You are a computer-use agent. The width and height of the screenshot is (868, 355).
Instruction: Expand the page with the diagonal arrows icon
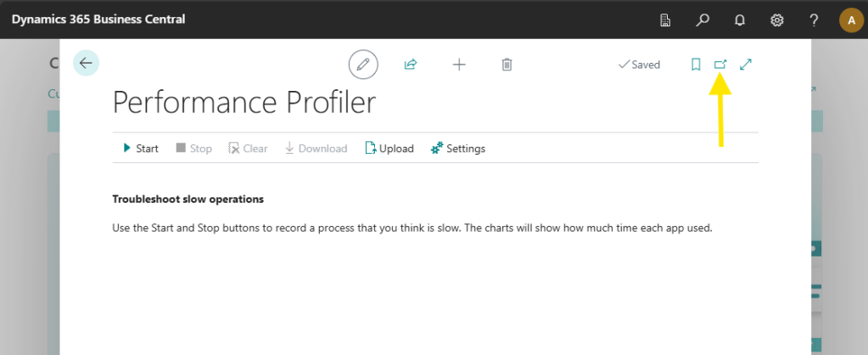click(x=746, y=65)
